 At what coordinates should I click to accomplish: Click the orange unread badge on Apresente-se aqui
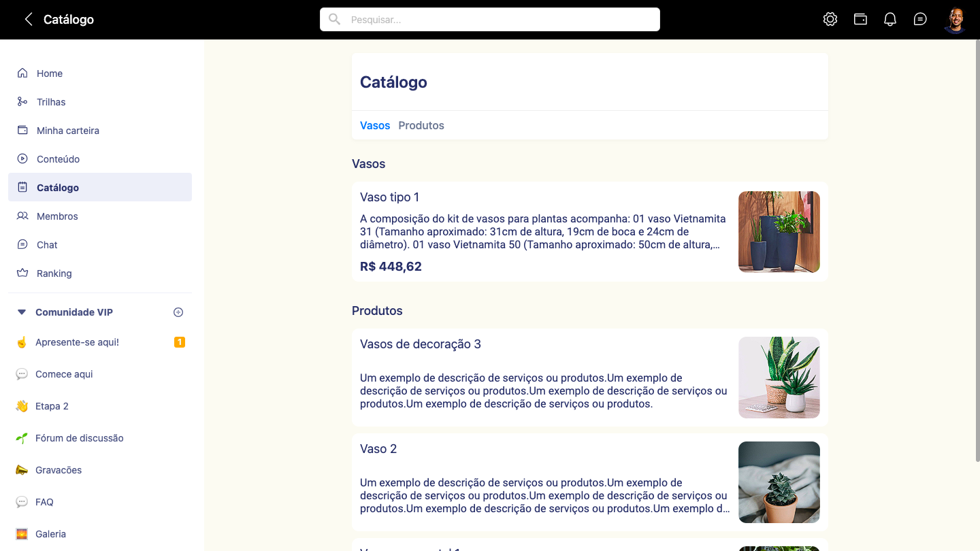pyautogui.click(x=180, y=342)
